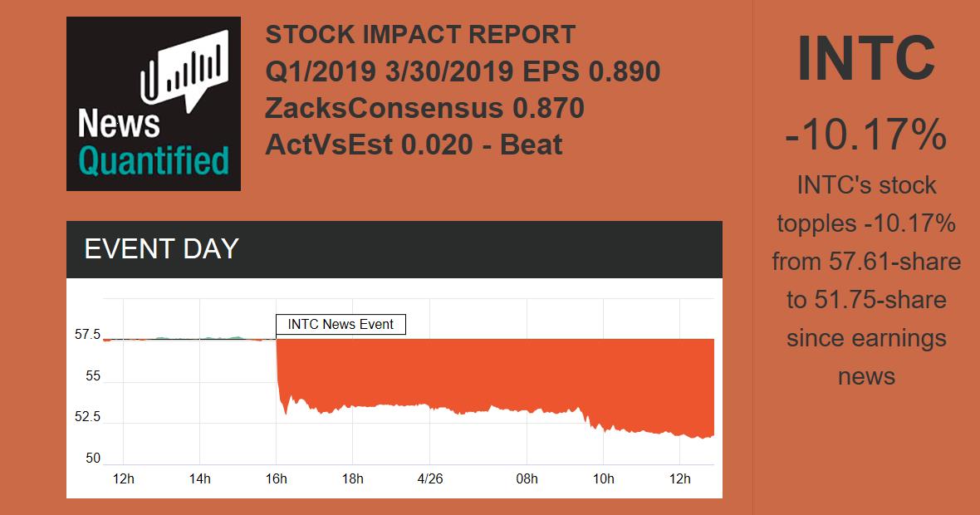980x515 pixels.
Task: Click the 14h time axis label
Action: pos(199,478)
